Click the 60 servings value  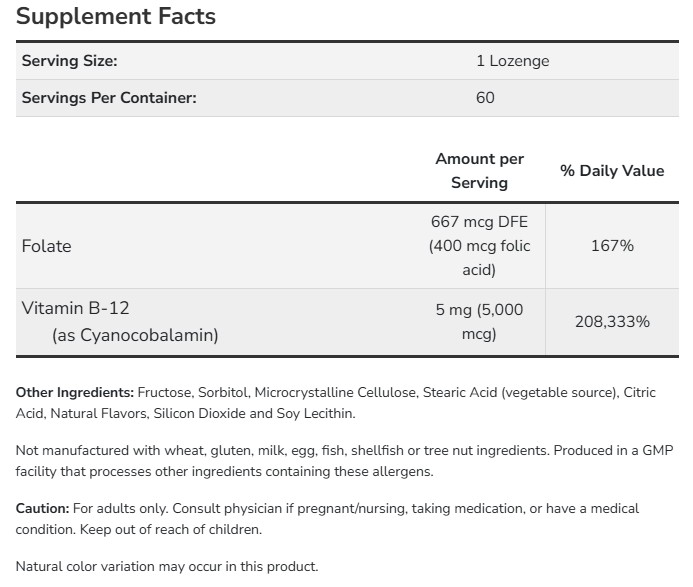tap(485, 98)
